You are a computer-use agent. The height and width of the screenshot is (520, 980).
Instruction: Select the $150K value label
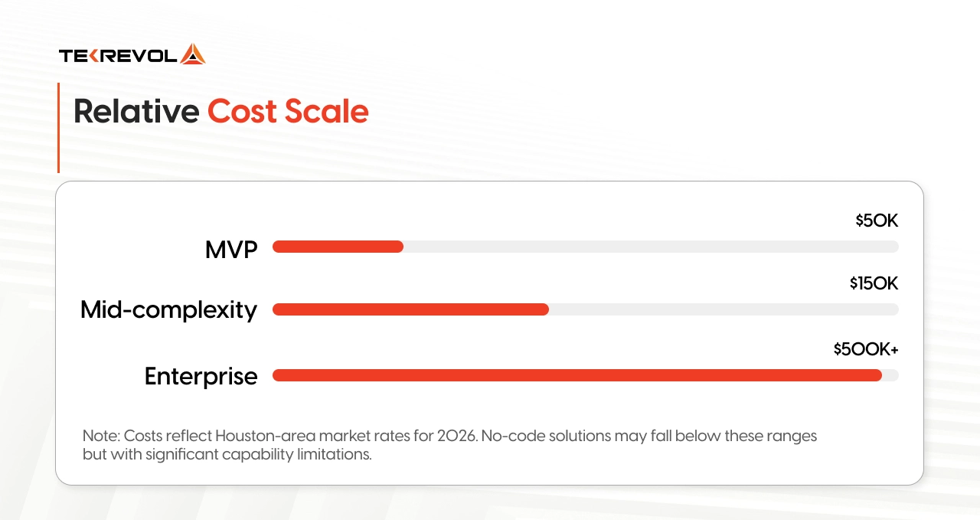point(874,284)
